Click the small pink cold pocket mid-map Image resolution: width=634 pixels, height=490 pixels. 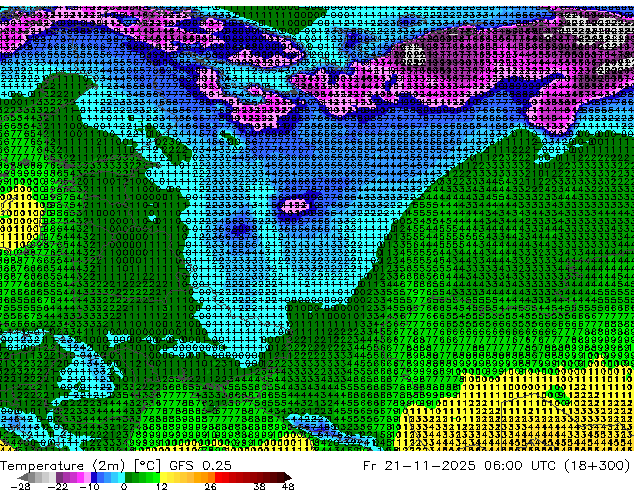point(294,206)
